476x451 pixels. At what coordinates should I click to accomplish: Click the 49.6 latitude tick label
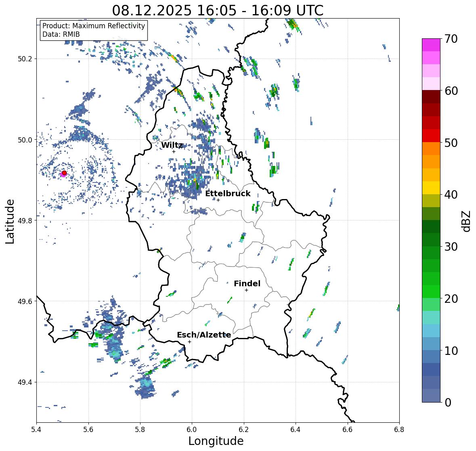(25, 301)
